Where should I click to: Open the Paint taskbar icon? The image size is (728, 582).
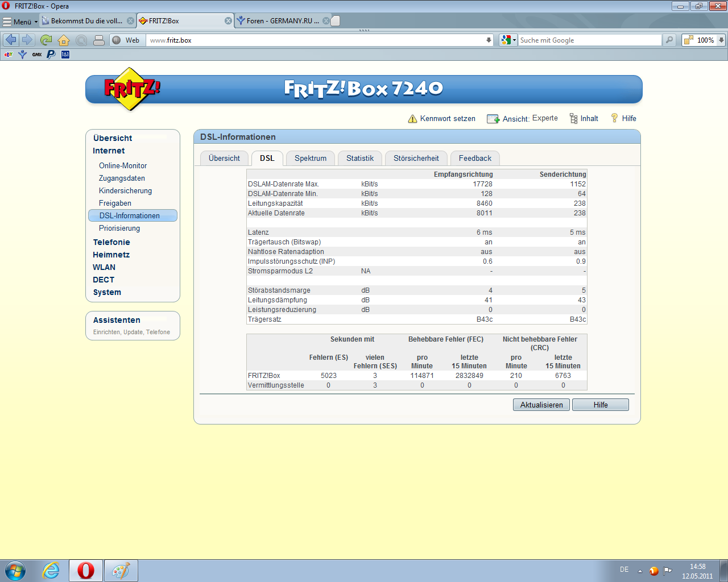121,571
